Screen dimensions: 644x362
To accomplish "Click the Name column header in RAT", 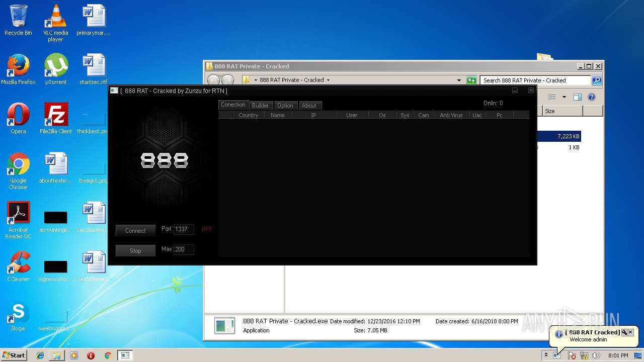I will click(x=277, y=115).
